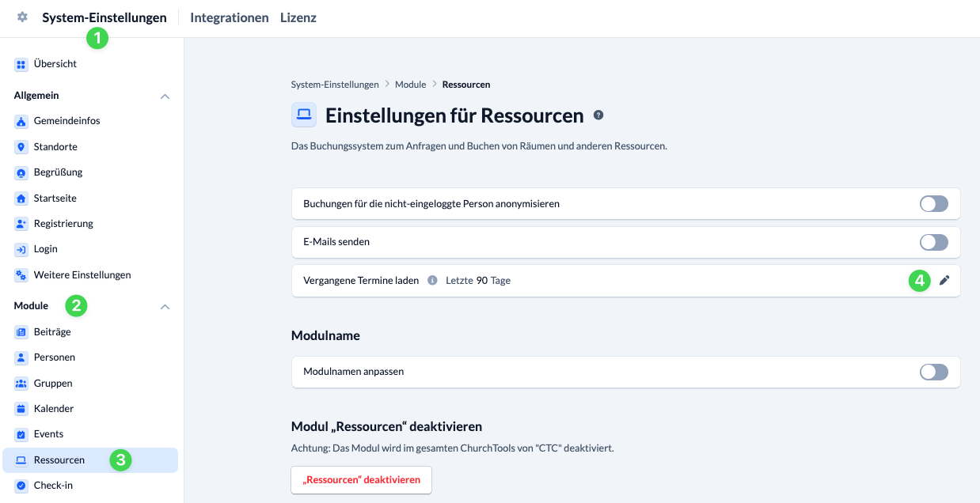This screenshot has height=503, width=980.
Task: Click the Startseite house icon
Action: pos(21,199)
